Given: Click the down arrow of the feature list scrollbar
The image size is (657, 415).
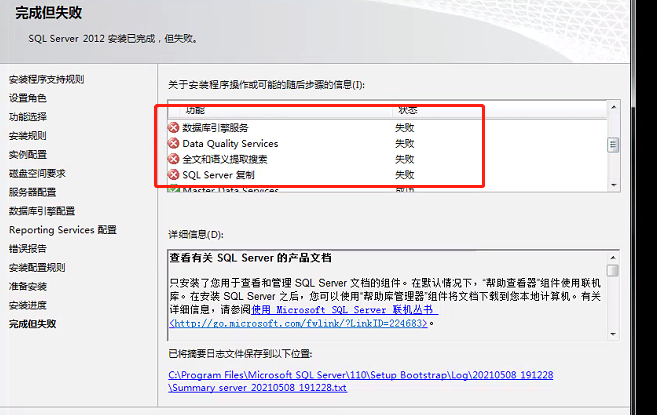Looking at the screenshot, I should pyautogui.click(x=613, y=185).
